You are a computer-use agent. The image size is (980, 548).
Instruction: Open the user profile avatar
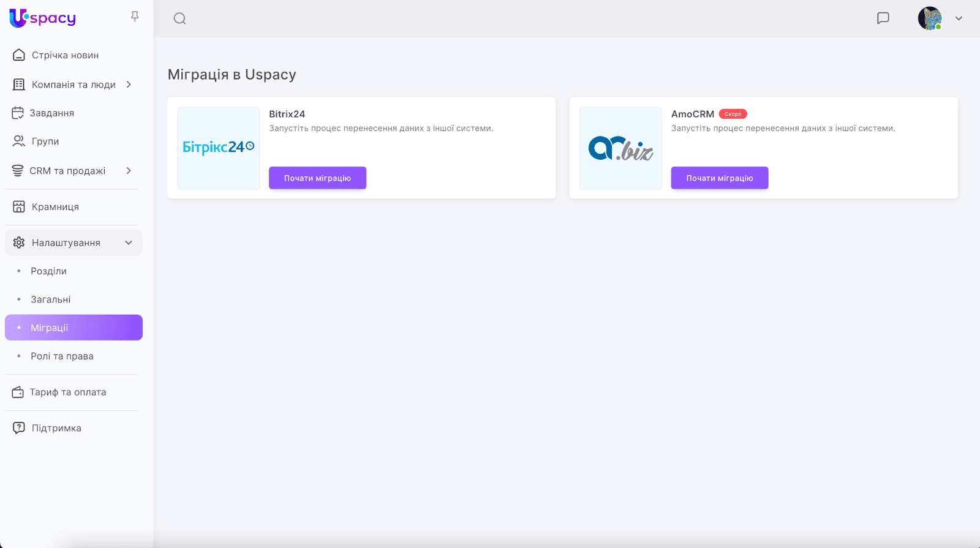coord(930,18)
